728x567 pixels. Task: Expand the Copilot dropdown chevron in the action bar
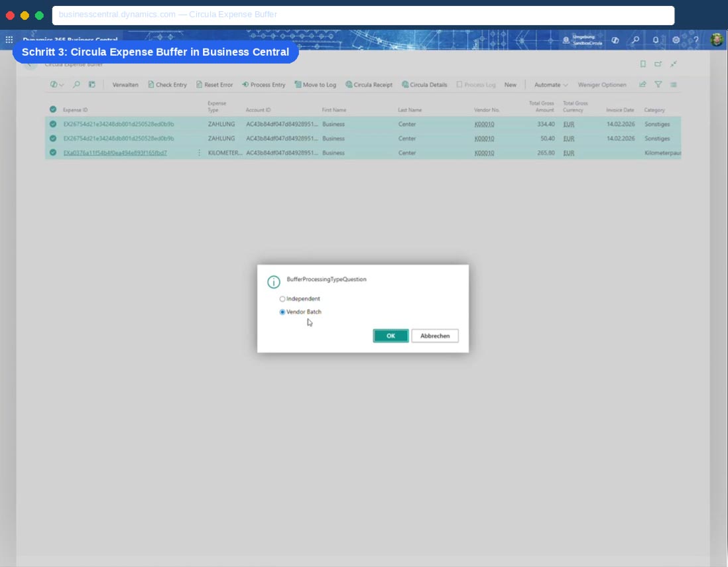62,85
